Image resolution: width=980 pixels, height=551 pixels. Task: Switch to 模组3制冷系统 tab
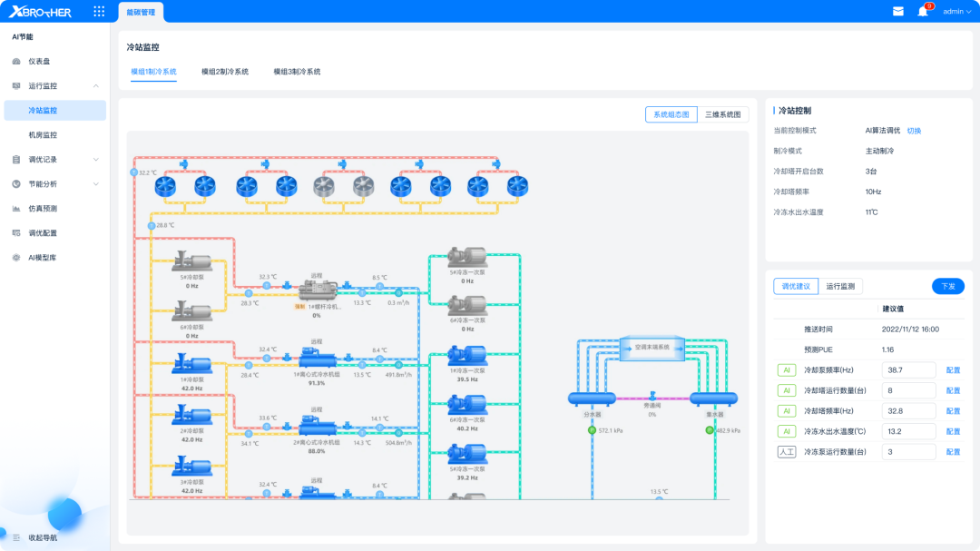click(297, 72)
